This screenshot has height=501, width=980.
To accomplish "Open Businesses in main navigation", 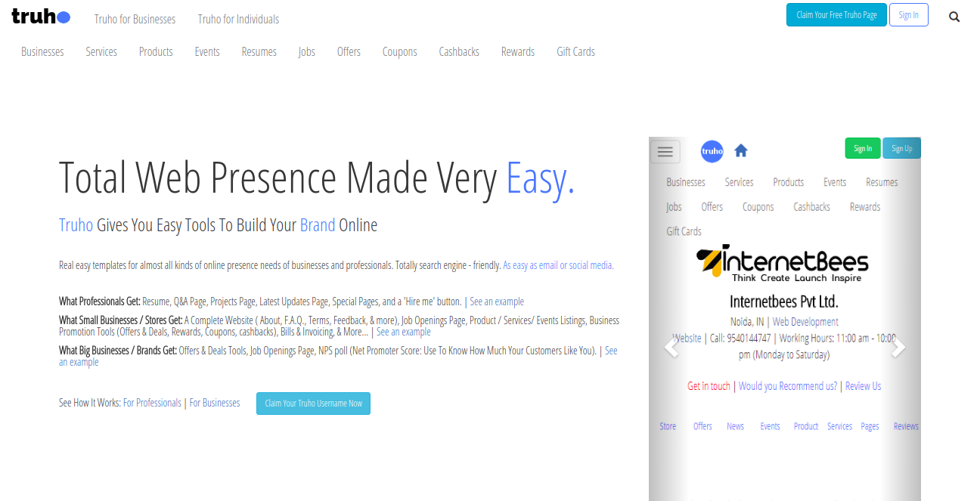I will coord(42,51).
